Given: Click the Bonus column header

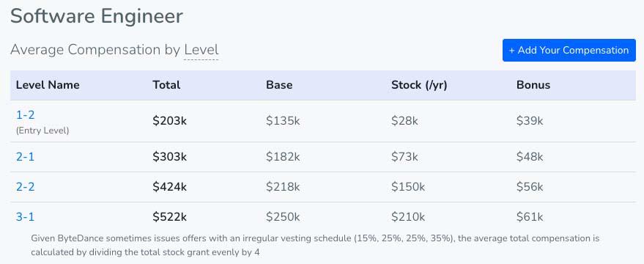Looking at the screenshot, I should point(533,85).
